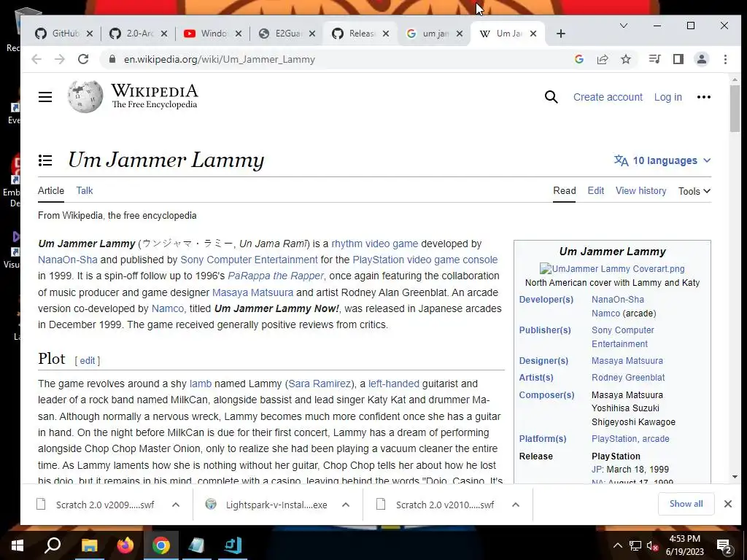Show hidden system tray icons

[617, 545]
